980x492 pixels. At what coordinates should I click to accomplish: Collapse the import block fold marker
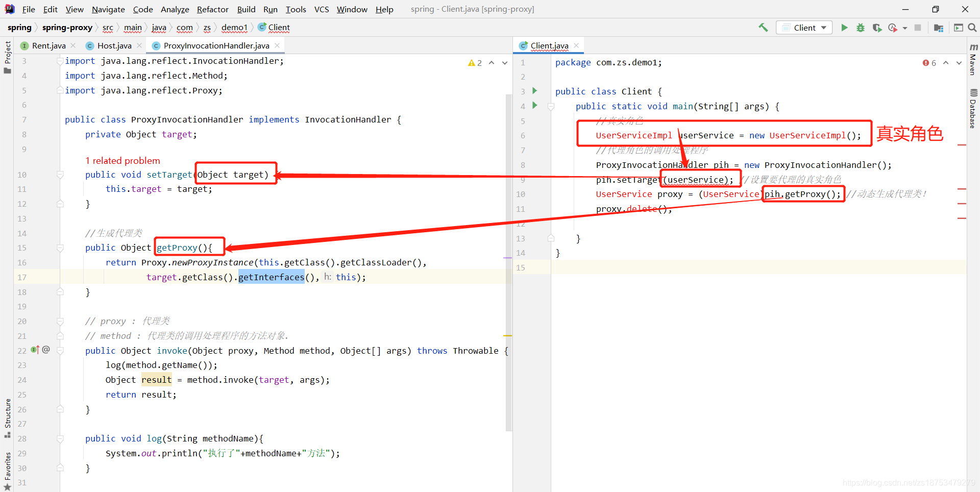coord(60,61)
